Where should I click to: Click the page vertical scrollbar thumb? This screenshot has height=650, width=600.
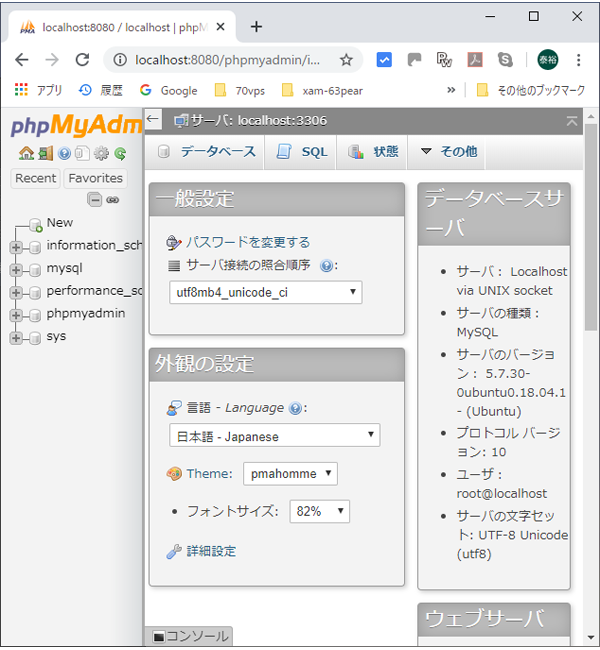tap(591, 227)
